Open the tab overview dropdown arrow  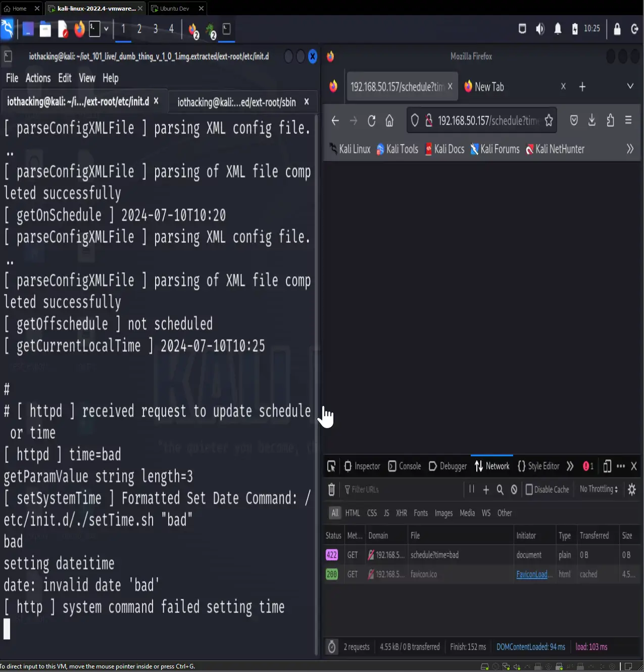click(x=630, y=86)
